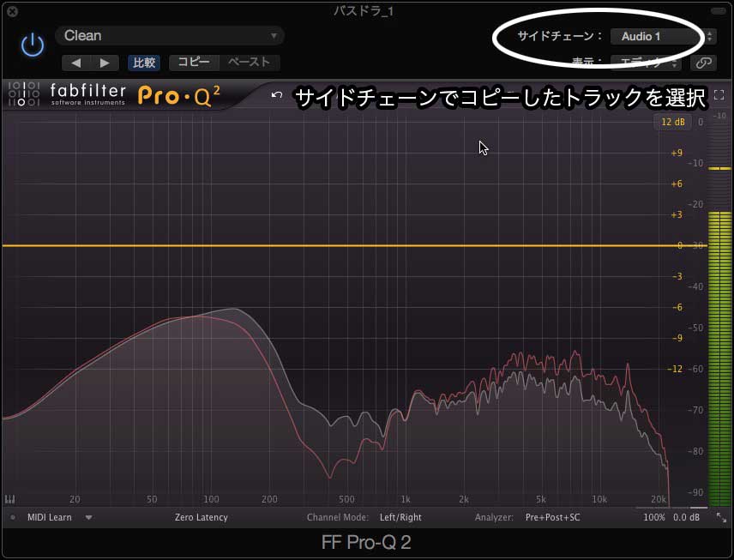Click the '1k' frequency axis label

coord(406,499)
